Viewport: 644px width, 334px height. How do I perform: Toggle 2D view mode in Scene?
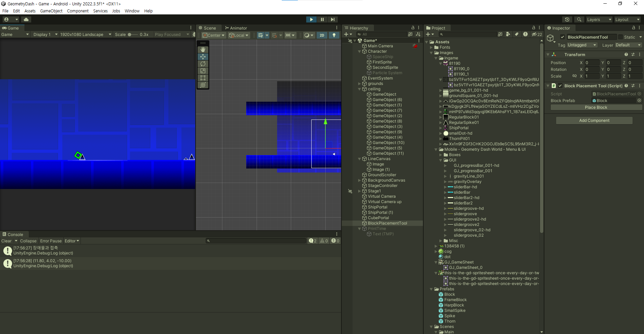[x=322, y=35]
